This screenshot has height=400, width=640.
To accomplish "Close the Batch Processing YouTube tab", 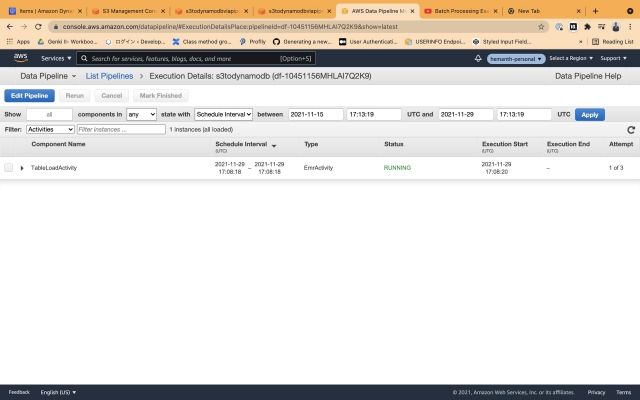I will (496, 11).
